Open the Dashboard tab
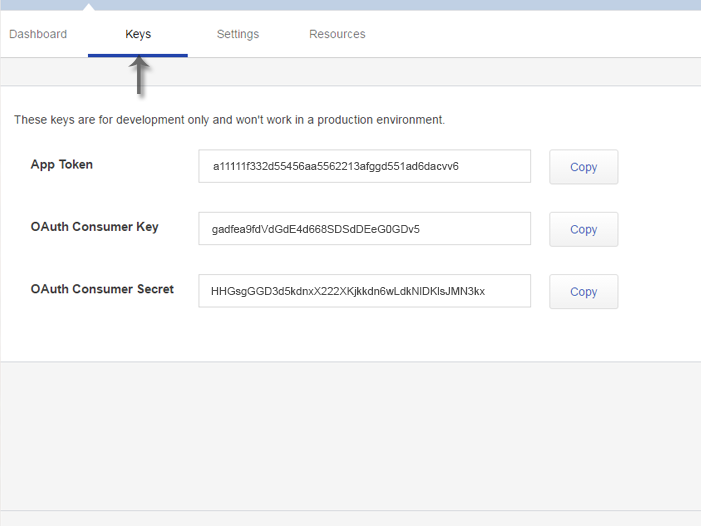Viewport: 701px width, 526px height. pyautogui.click(x=38, y=34)
